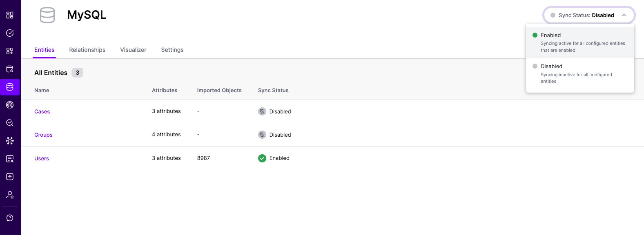The width and height of the screenshot is (644, 235).
Task: Click the MySQL page title
Action: (x=87, y=15)
